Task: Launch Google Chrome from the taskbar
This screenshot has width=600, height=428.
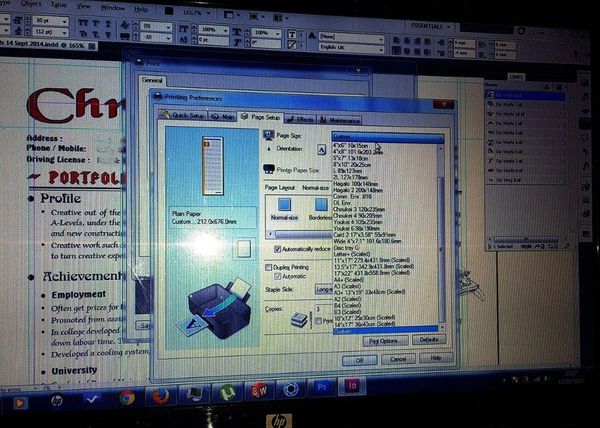Action: click(x=127, y=398)
